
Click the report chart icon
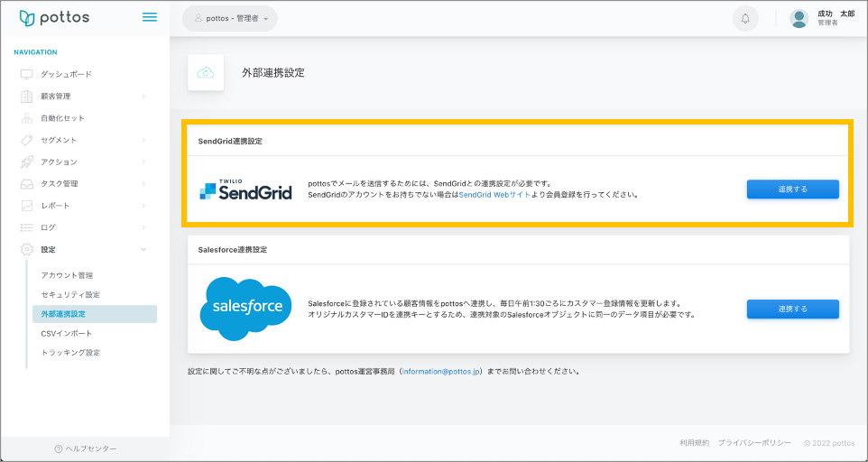26,205
